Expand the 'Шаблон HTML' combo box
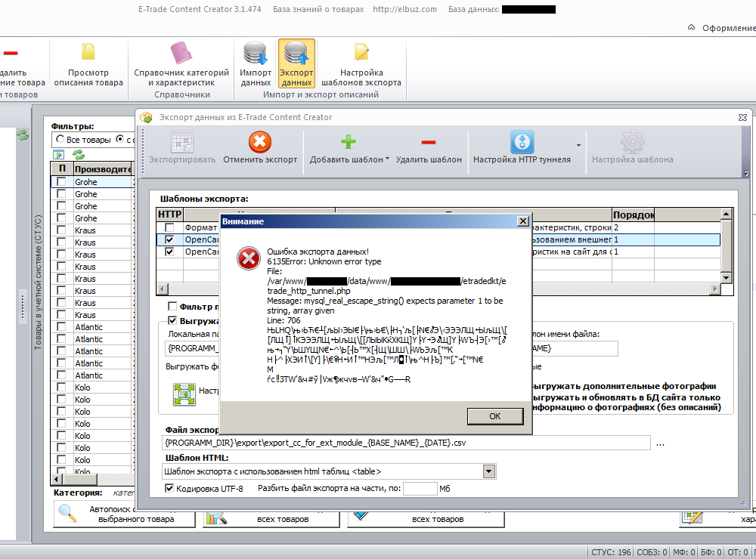The height and width of the screenshot is (559, 756). (x=489, y=471)
